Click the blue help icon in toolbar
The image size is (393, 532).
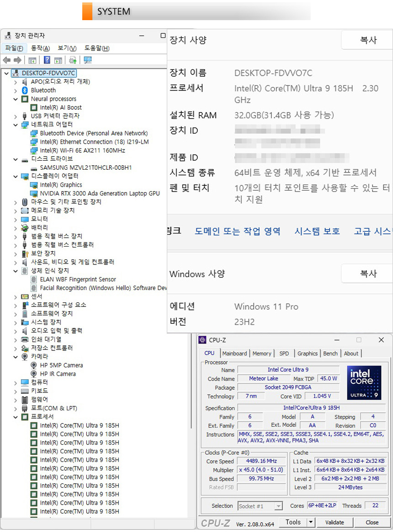click(x=47, y=60)
